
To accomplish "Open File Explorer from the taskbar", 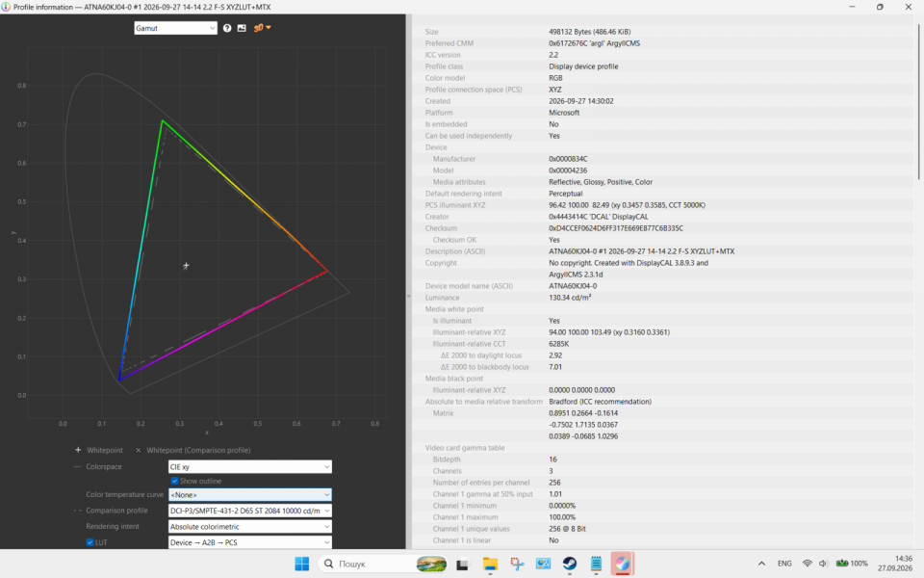I will pyautogui.click(x=490, y=564).
